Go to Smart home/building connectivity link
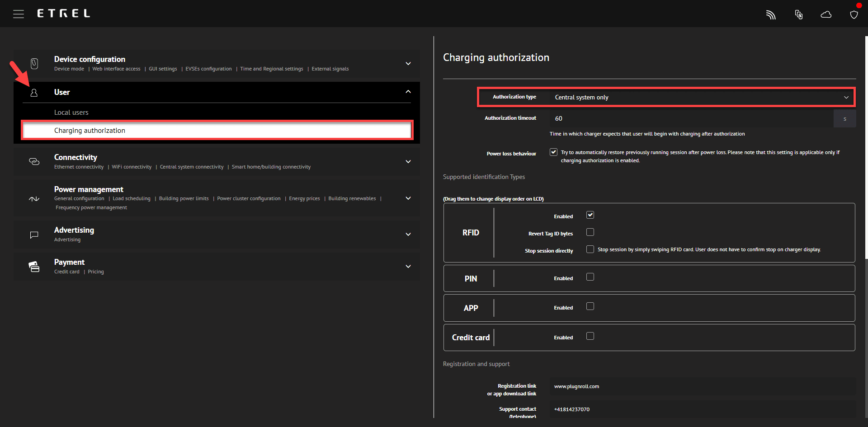Image resolution: width=868 pixels, height=427 pixels. click(x=271, y=167)
